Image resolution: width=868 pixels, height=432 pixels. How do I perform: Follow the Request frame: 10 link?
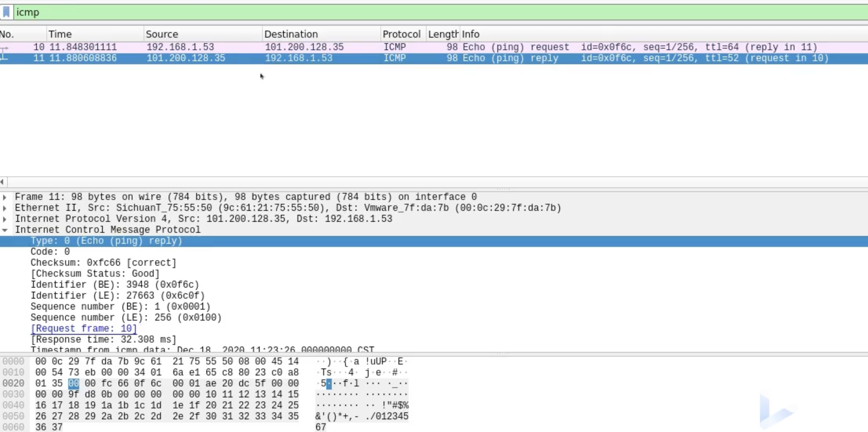84,329
